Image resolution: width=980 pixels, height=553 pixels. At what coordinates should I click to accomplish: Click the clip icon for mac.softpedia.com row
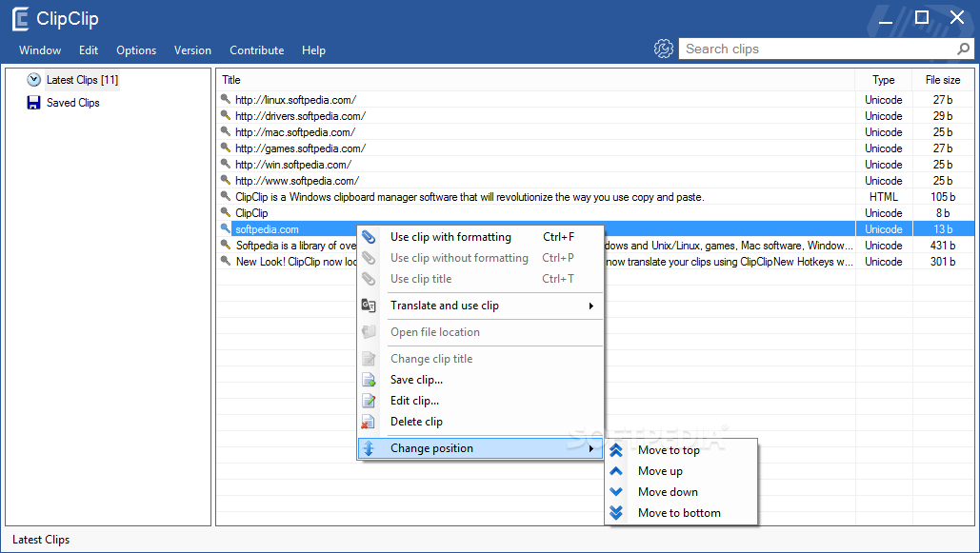point(226,131)
